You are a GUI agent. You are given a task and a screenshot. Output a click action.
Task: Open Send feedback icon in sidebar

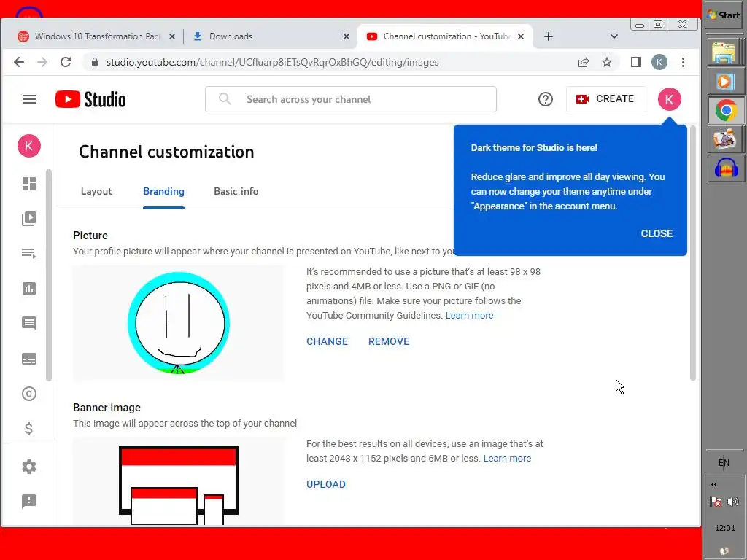(29, 501)
